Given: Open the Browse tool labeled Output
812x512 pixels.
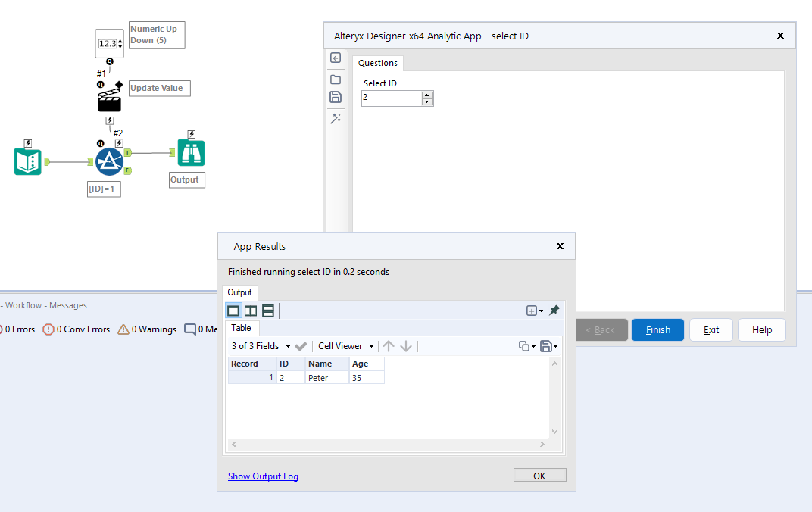Looking at the screenshot, I should (191, 152).
